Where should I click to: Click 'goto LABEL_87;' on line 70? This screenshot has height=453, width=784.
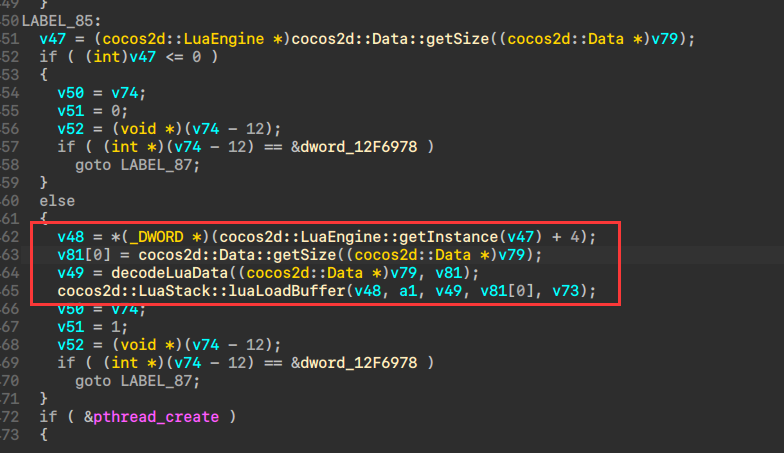[138, 381]
